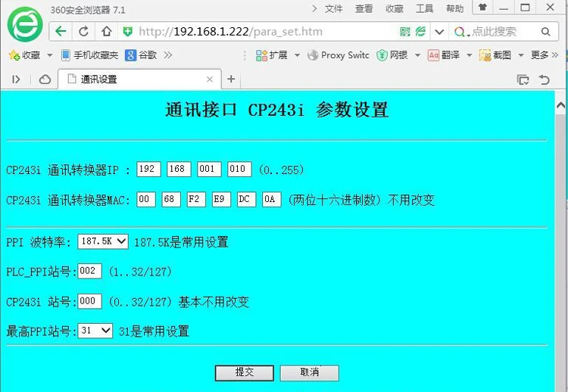Click IP field containing 192
The width and height of the screenshot is (568, 392).
pyautogui.click(x=148, y=169)
